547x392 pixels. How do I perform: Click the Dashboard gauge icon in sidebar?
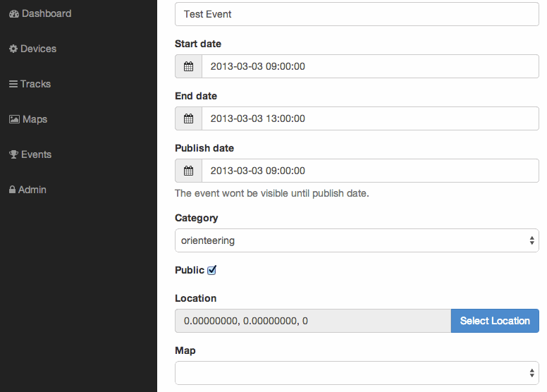(14, 14)
